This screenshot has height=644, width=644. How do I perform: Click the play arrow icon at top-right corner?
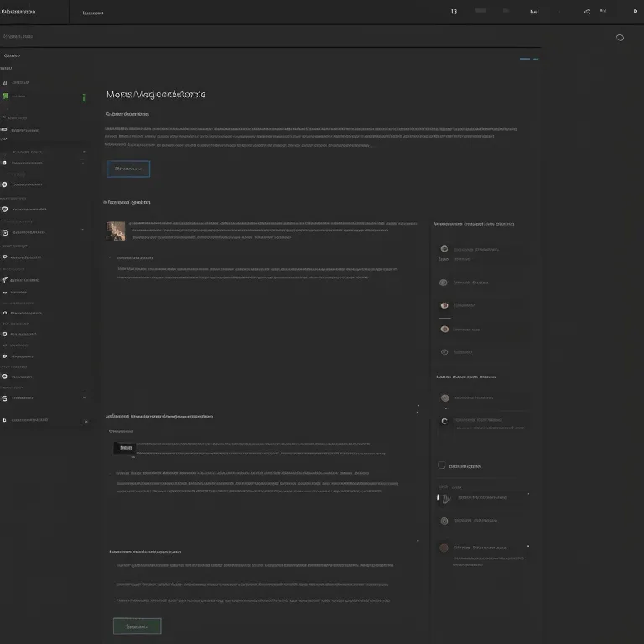point(634,12)
